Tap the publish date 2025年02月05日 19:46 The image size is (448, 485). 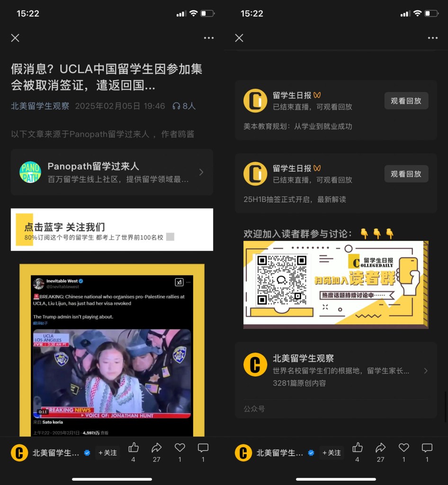point(120,106)
